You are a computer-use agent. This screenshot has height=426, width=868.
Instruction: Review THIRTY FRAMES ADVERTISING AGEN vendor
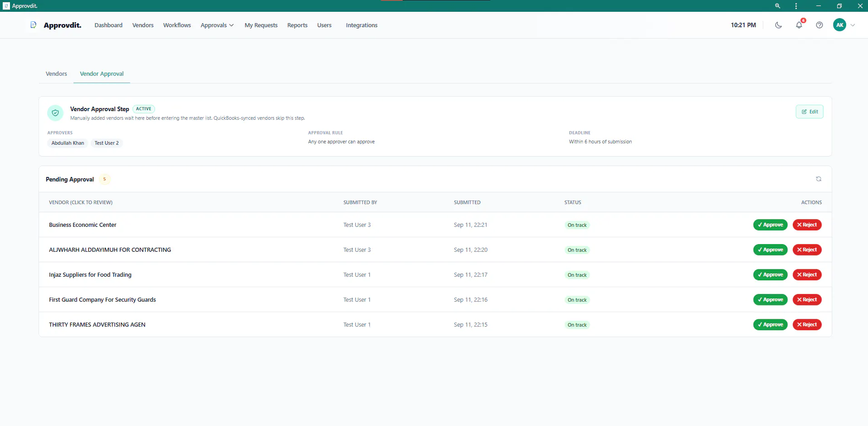coord(97,324)
